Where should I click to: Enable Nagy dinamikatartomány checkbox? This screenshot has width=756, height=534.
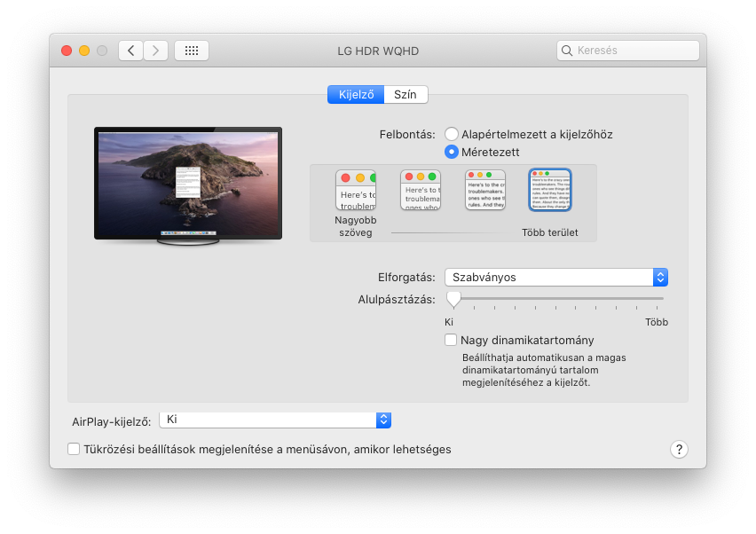click(451, 340)
